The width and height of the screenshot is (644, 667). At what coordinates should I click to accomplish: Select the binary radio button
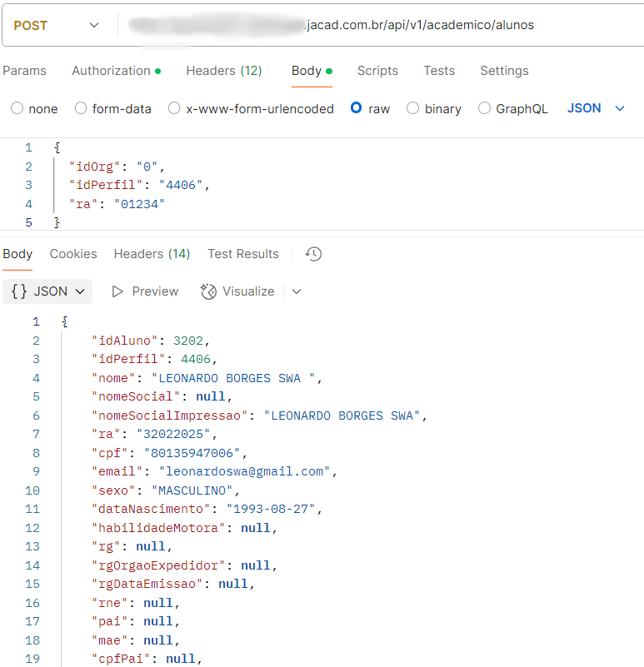412,108
